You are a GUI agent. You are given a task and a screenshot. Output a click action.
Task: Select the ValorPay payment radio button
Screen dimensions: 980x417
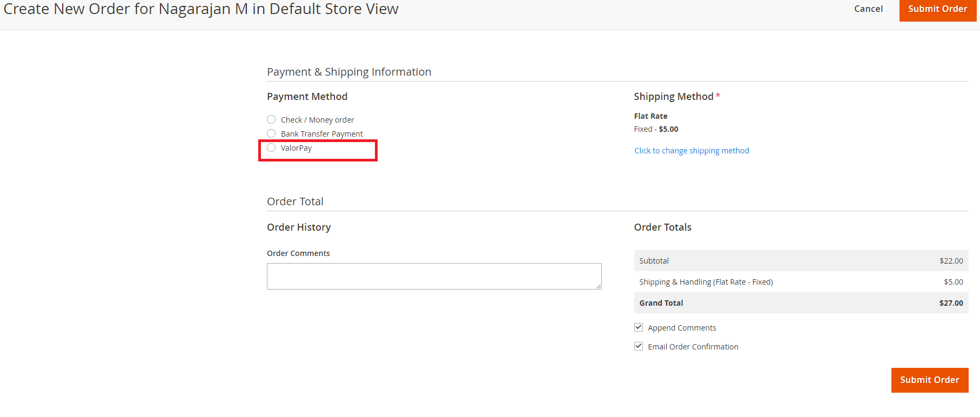point(271,147)
